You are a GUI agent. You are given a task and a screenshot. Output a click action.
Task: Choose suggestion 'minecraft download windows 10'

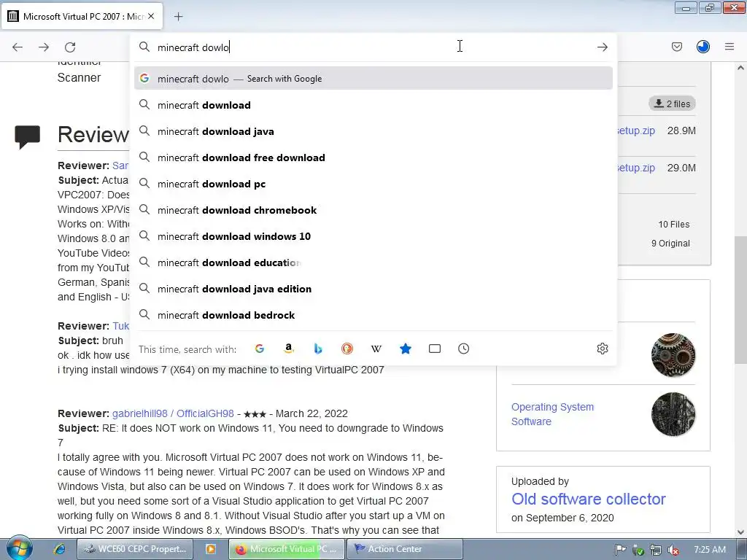click(373, 236)
